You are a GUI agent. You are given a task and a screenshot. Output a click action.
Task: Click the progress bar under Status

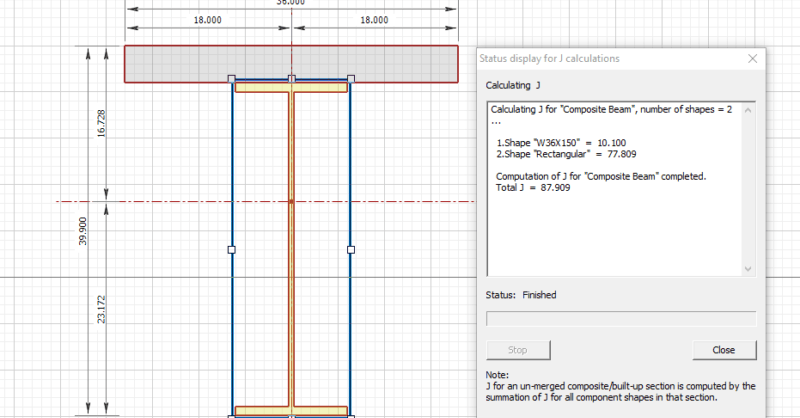(x=620, y=319)
